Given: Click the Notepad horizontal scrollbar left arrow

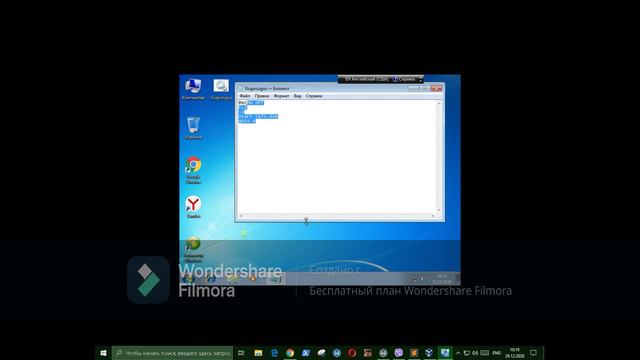Looking at the screenshot, I should pyautogui.click(x=241, y=216).
